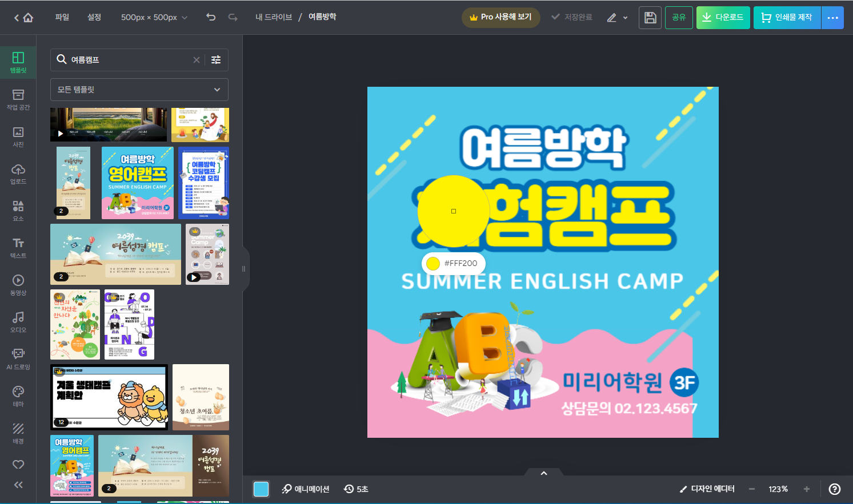This screenshot has width=853, height=504.
Task: Click the 다운로드 (Download) button
Action: 723,17
